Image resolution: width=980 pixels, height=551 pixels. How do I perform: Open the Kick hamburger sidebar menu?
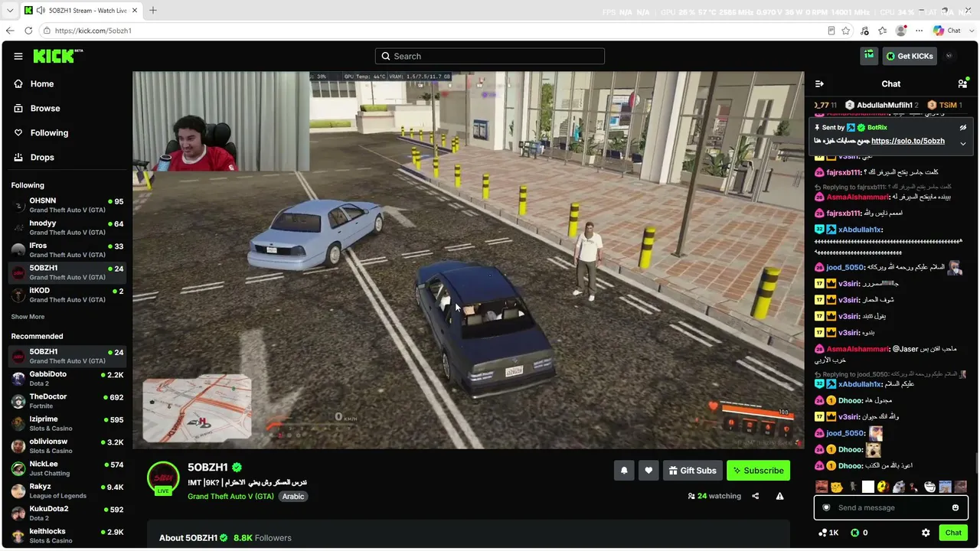click(x=18, y=56)
